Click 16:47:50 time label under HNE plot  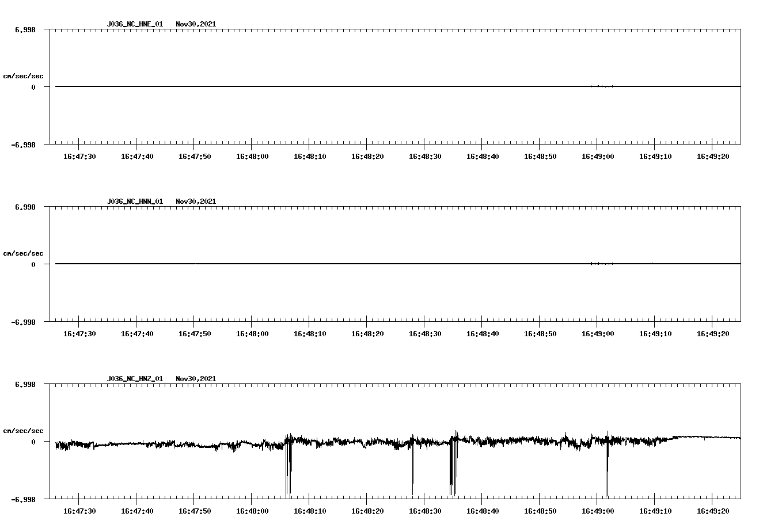195,157
